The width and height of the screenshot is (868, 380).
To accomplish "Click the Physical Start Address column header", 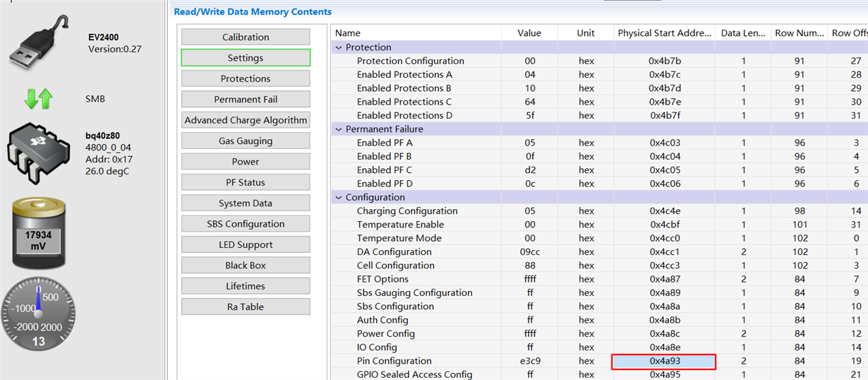I will 664,33.
